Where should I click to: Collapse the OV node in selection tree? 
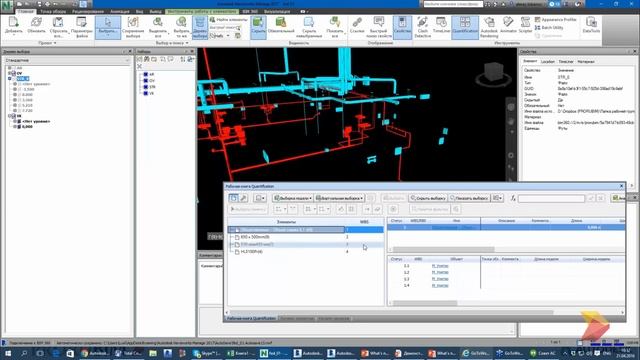[10, 73]
